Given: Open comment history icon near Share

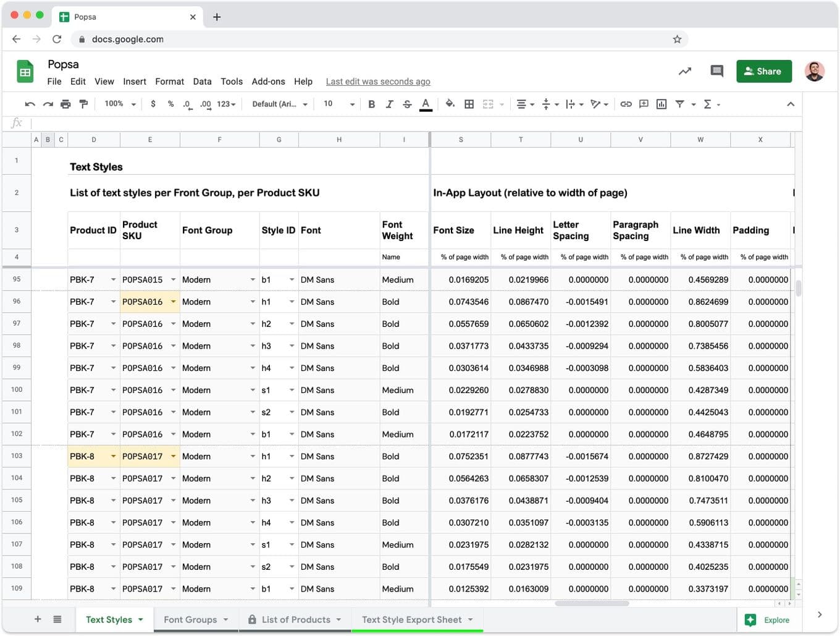Looking at the screenshot, I should coord(716,71).
